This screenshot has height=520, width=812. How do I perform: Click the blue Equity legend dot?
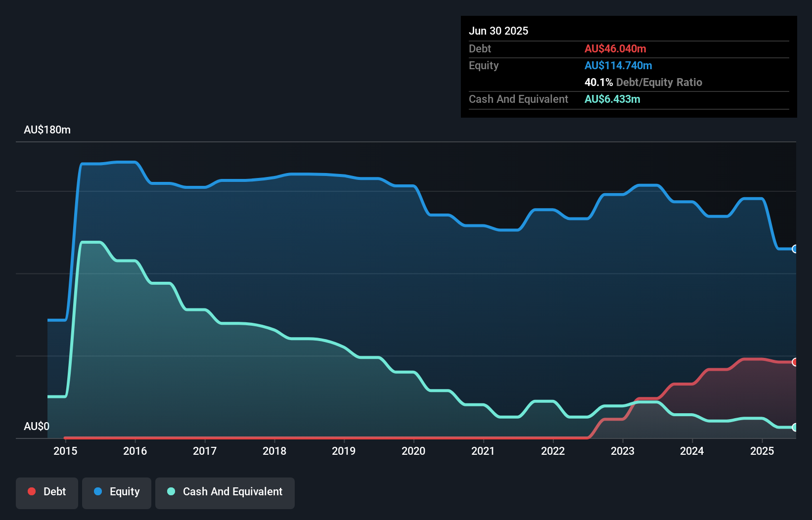(x=98, y=491)
